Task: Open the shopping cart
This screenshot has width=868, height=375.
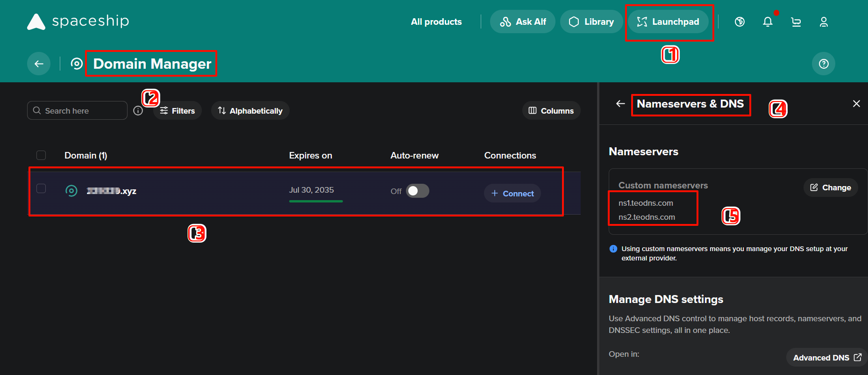Action: (796, 22)
